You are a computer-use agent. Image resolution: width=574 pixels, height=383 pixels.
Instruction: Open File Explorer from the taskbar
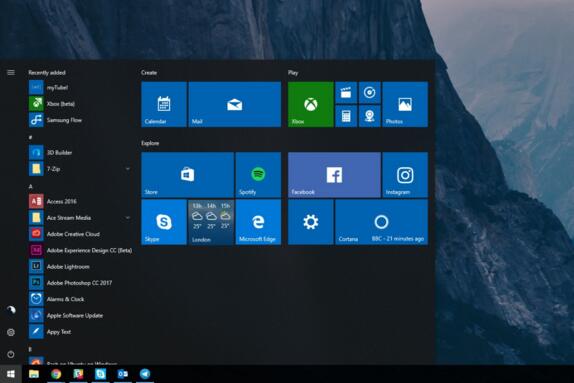[34, 374]
